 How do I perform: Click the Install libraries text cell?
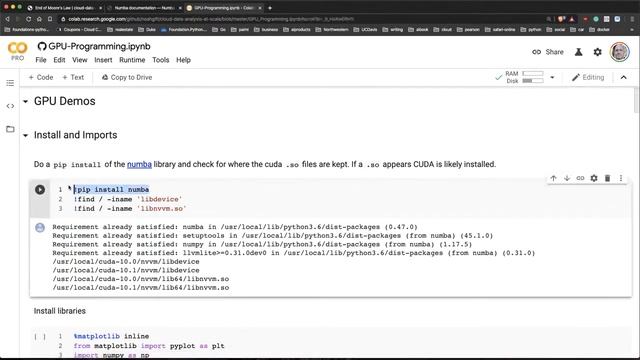point(60,311)
